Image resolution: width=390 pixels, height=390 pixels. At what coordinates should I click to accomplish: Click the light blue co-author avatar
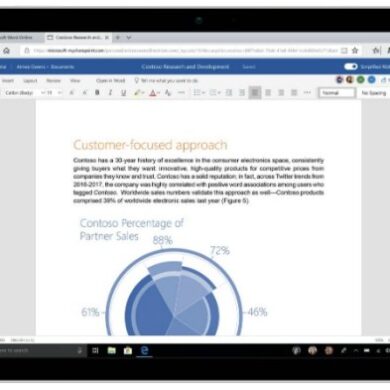(372, 80)
